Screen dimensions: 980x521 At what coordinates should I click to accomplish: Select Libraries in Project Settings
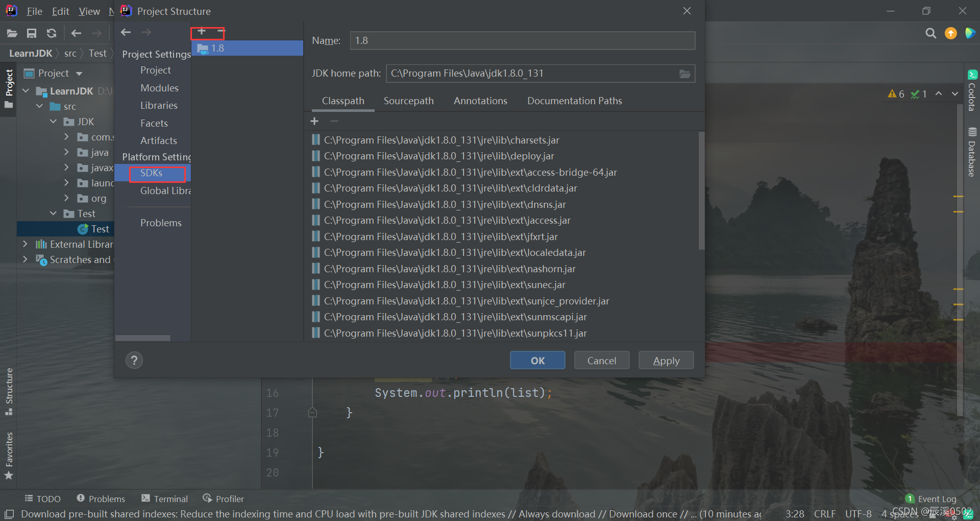[x=159, y=106]
